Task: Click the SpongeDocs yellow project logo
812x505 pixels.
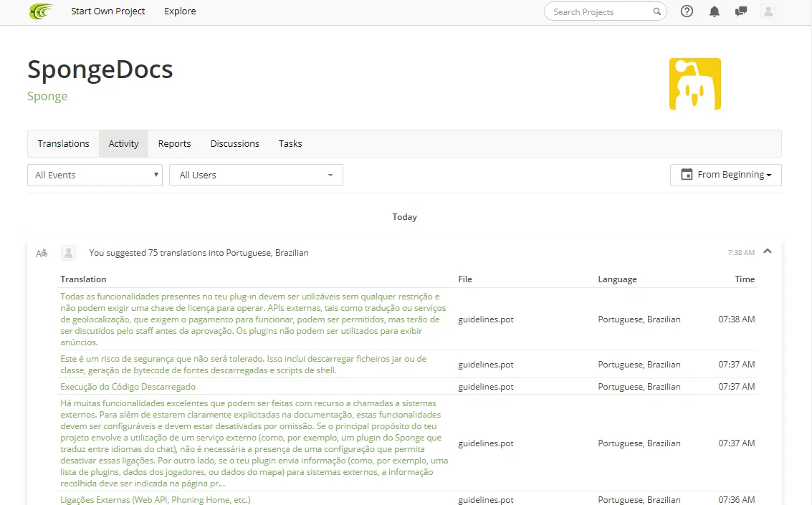Action: 695,84
